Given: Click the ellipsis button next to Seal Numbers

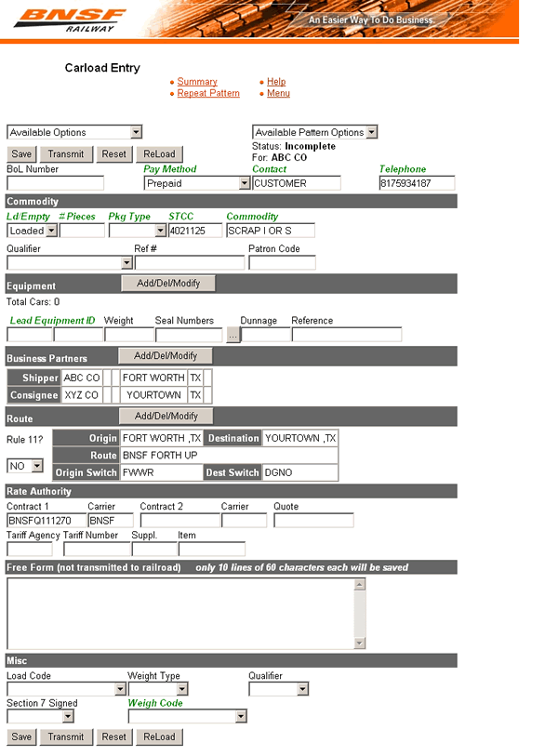Looking at the screenshot, I should pyautogui.click(x=233, y=335).
